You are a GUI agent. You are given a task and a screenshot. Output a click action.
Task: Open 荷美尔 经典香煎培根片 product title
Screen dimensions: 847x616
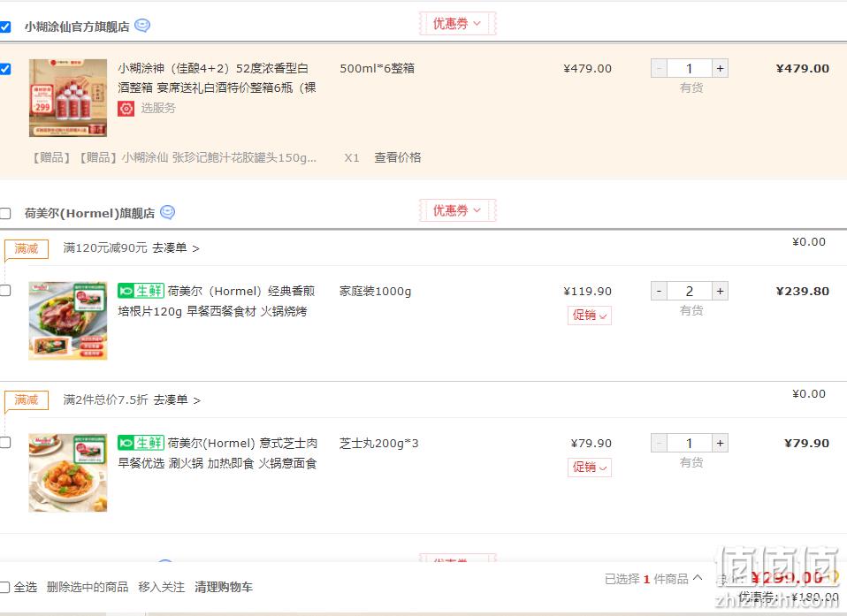click(217, 301)
